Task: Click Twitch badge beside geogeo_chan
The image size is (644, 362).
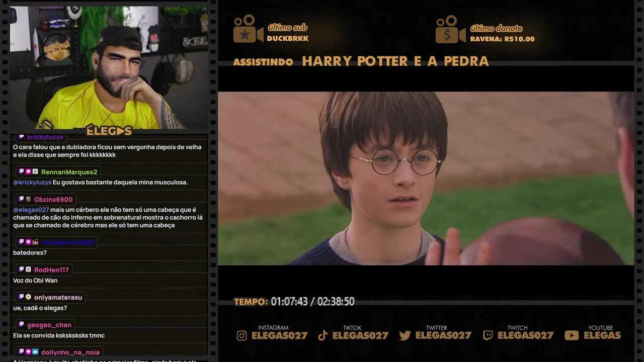Action: tap(21, 325)
